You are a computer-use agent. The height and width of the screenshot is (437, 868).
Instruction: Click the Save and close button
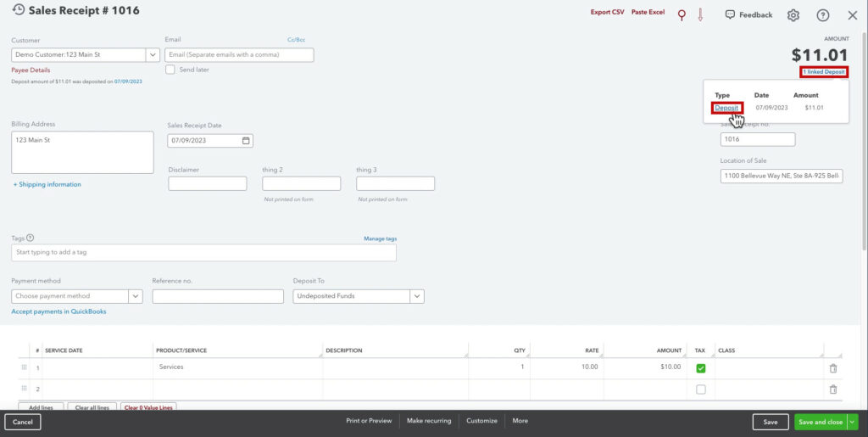821,422
